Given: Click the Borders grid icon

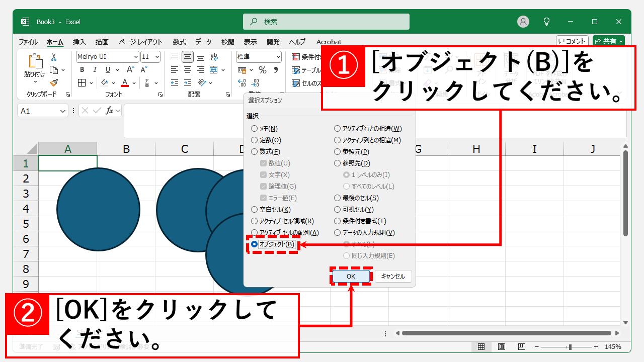Looking at the screenshot, I should pos(82,82).
